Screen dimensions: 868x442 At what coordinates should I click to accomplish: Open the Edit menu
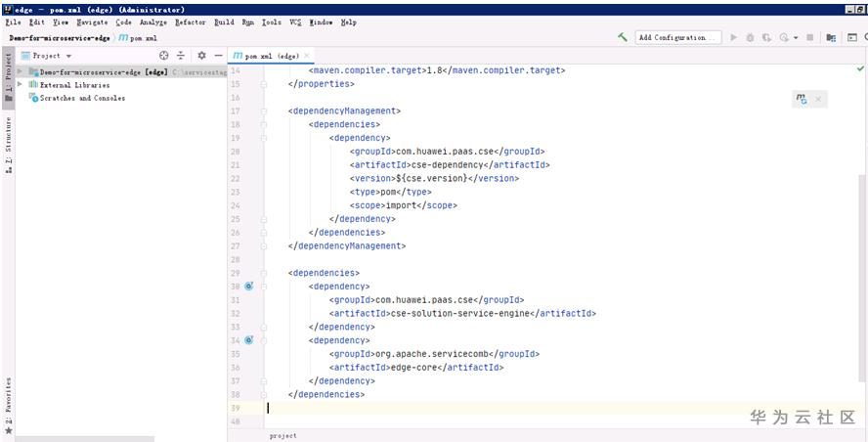click(x=37, y=22)
